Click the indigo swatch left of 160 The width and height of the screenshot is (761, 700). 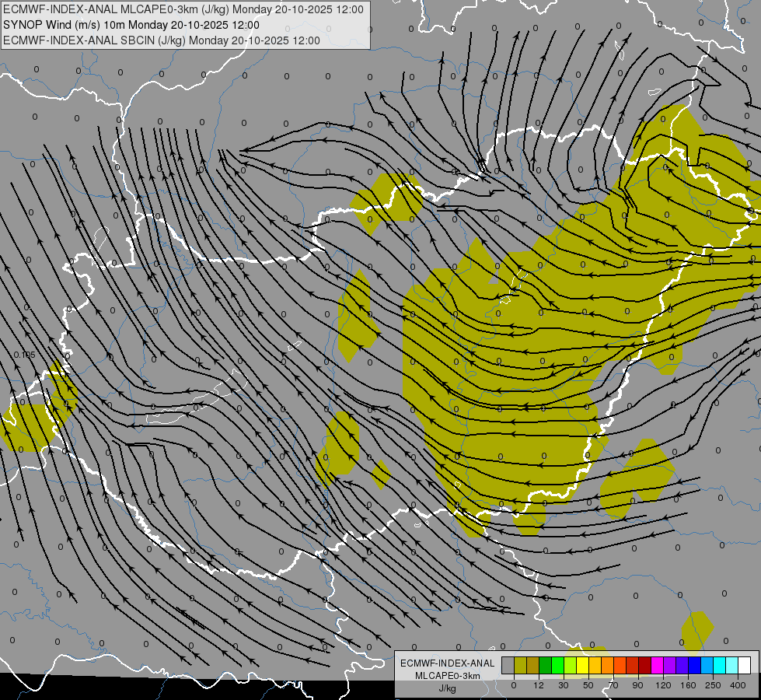point(682,665)
